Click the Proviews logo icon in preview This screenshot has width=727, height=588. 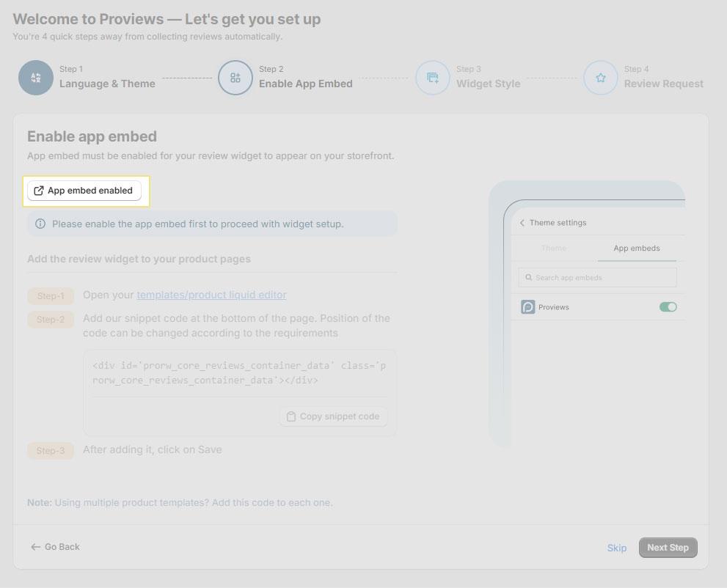pos(527,306)
